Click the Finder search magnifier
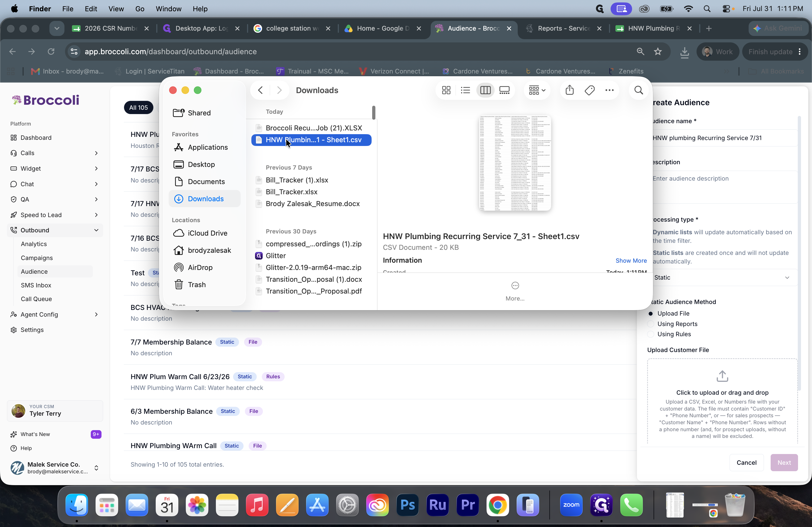This screenshot has height=527, width=812. [x=638, y=90]
